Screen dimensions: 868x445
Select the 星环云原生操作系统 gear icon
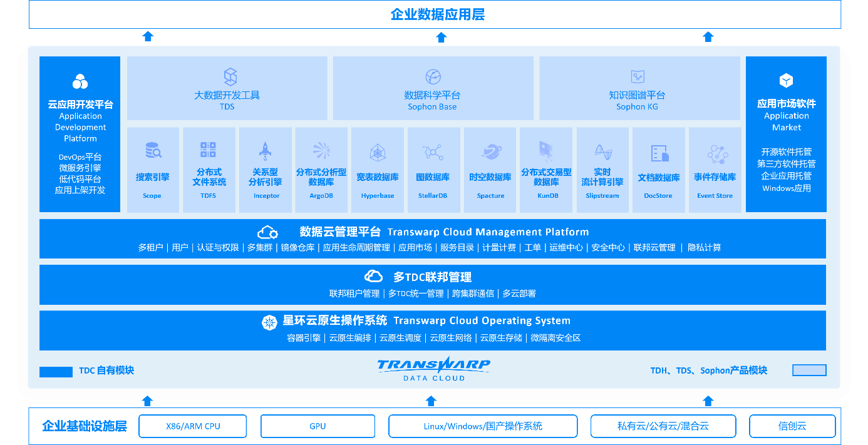click(268, 320)
